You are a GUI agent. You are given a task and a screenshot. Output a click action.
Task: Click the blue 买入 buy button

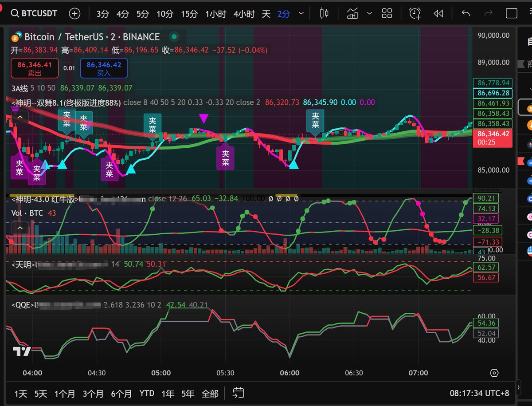click(x=104, y=68)
